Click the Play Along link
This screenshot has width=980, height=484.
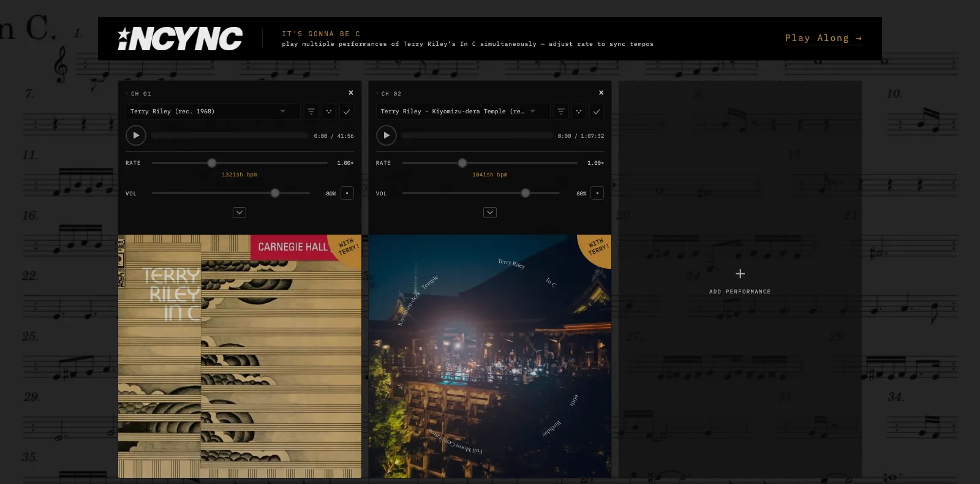pos(824,38)
